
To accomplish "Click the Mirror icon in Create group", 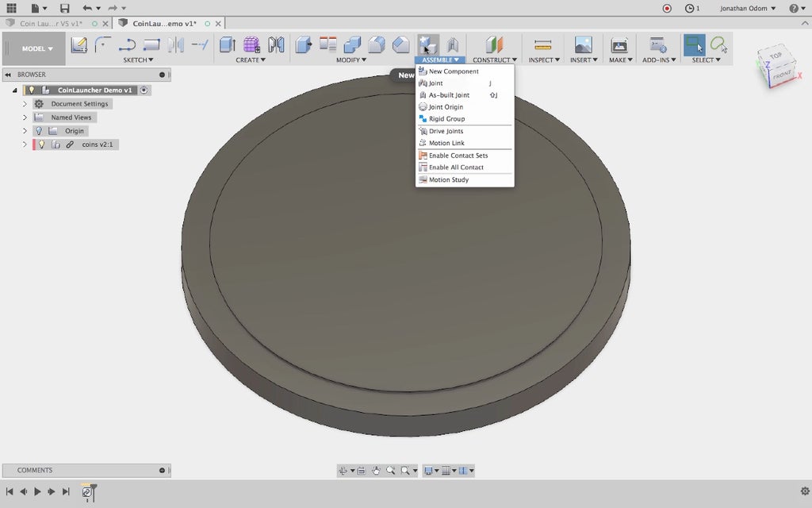I will (x=276, y=44).
